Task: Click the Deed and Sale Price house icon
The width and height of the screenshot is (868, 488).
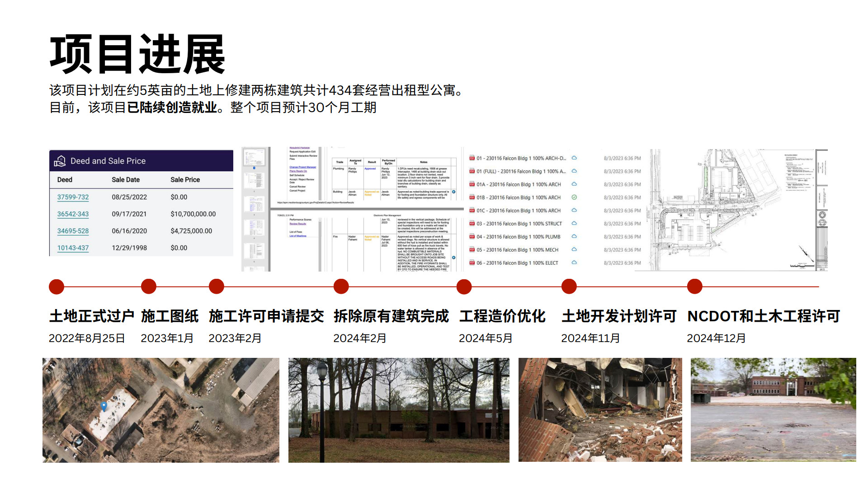Action: (x=60, y=161)
